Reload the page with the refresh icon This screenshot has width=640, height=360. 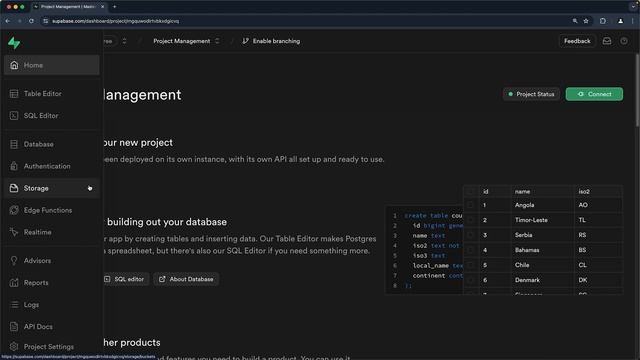coord(31,21)
